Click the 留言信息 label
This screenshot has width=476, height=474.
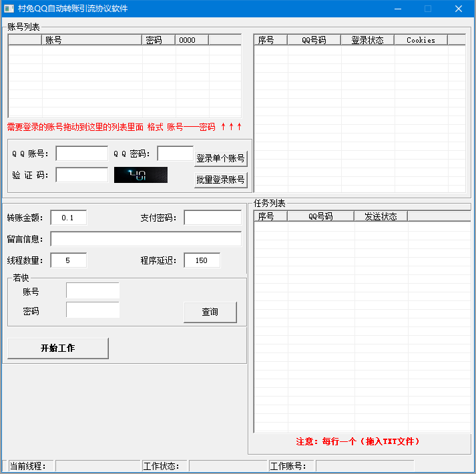(x=25, y=239)
